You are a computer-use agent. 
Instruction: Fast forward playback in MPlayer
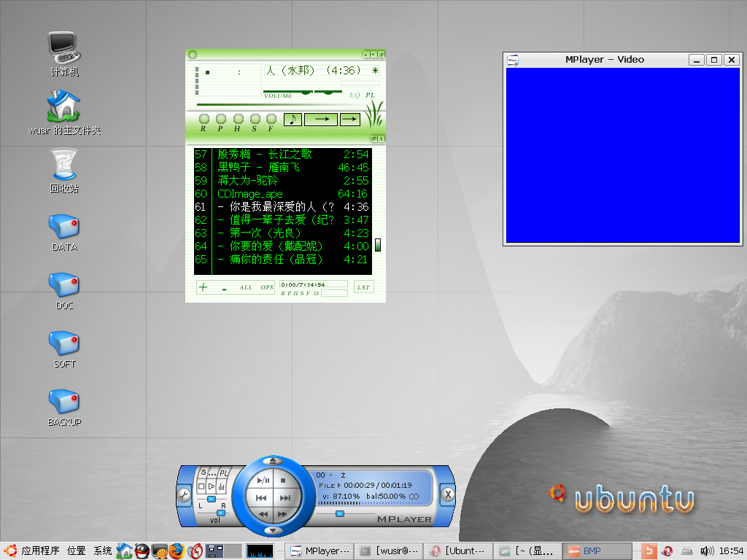click(282, 514)
